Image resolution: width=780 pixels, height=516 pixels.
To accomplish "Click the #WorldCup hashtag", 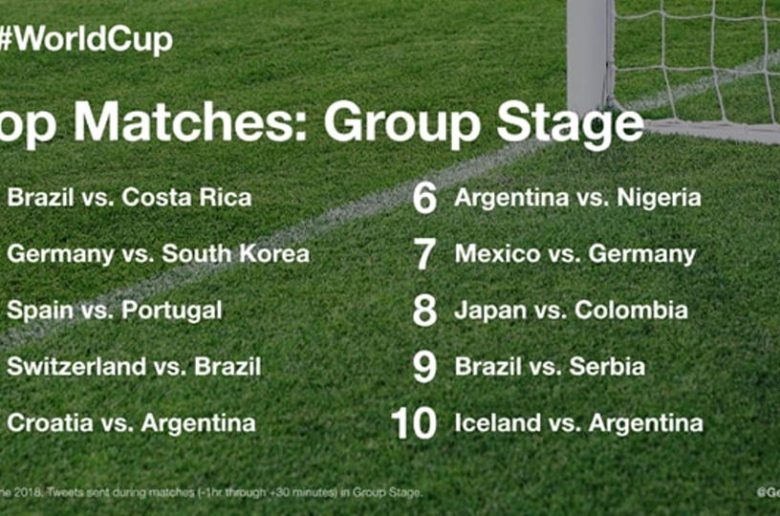I will (x=86, y=41).
